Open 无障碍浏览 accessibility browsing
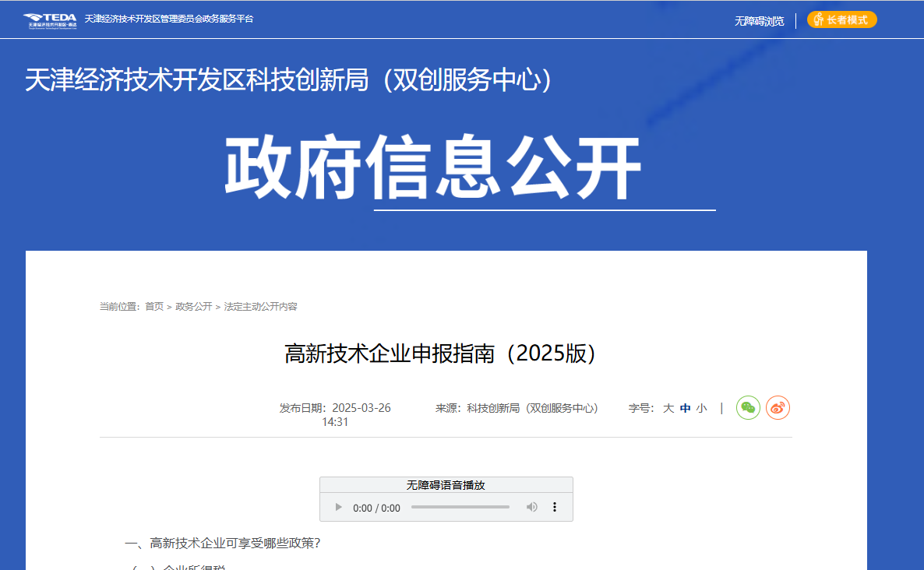 758,21
